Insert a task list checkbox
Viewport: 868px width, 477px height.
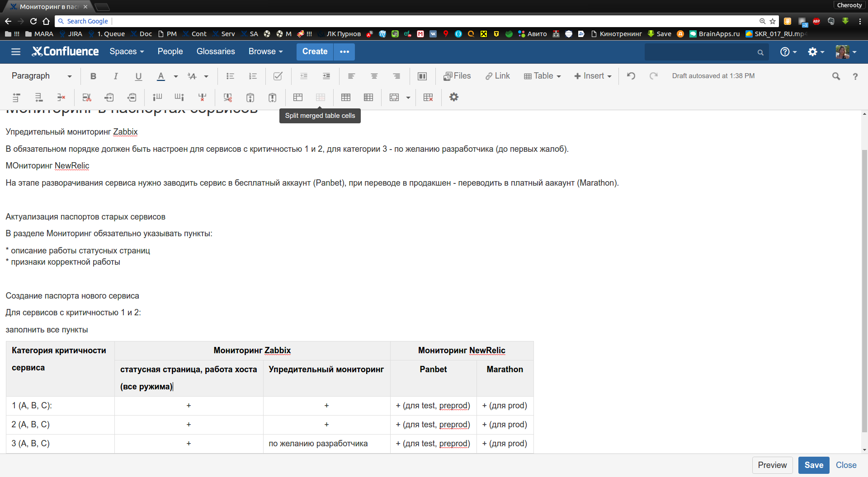click(x=278, y=76)
